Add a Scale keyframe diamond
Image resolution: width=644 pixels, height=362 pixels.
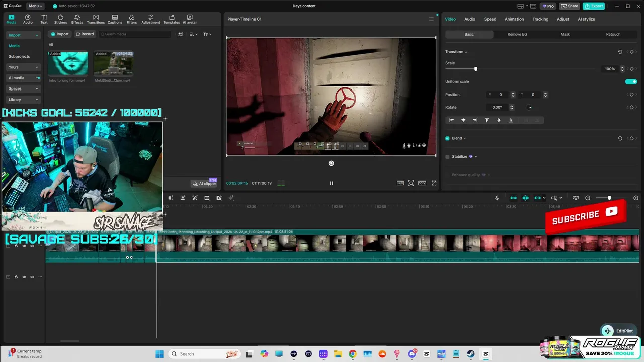[631, 69]
